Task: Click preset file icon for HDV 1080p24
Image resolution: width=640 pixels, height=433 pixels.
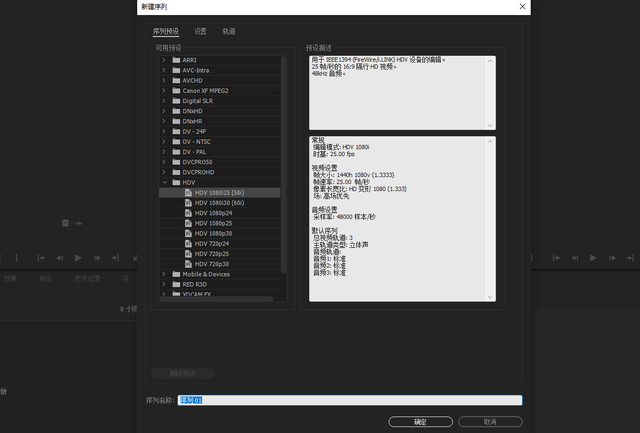Action: [x=188, y=213]
